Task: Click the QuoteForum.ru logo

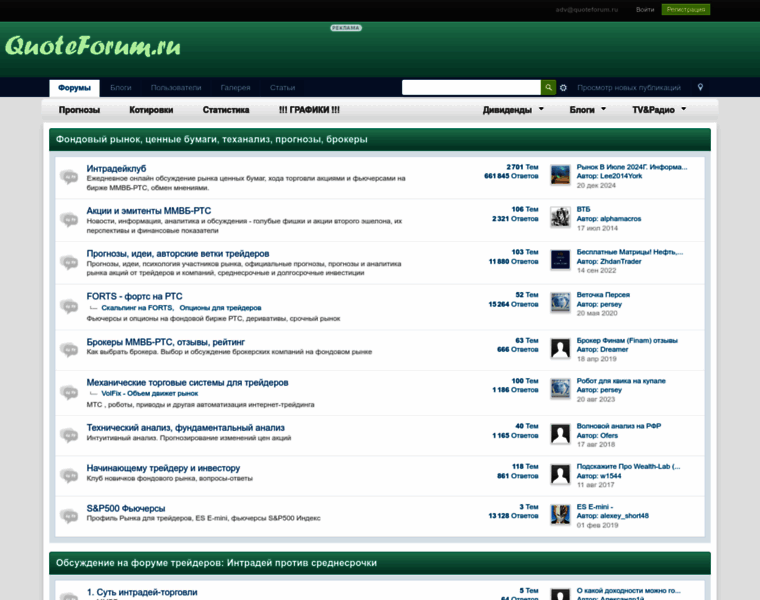Action: pos(93,47)
